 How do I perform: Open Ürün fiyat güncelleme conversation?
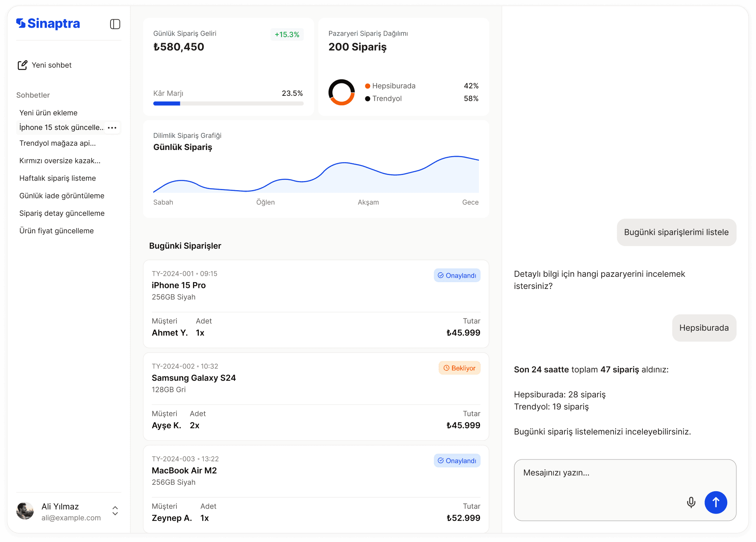point(56,231)
